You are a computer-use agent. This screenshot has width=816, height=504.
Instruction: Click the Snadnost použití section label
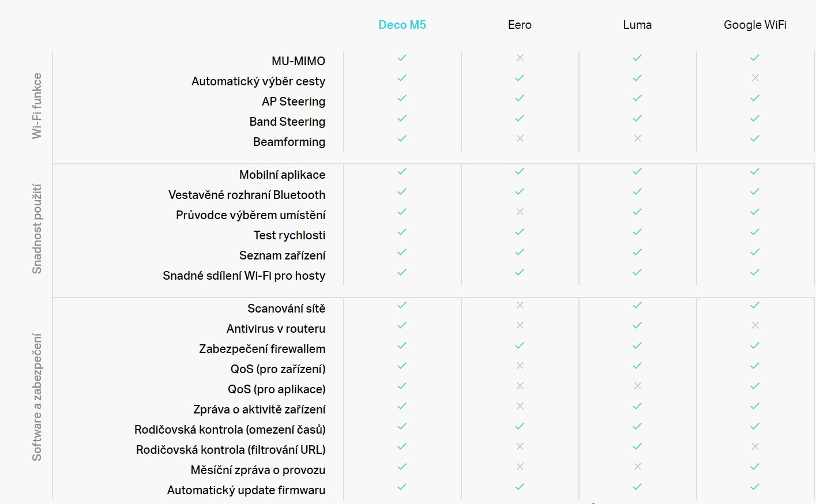coord(37,228)
